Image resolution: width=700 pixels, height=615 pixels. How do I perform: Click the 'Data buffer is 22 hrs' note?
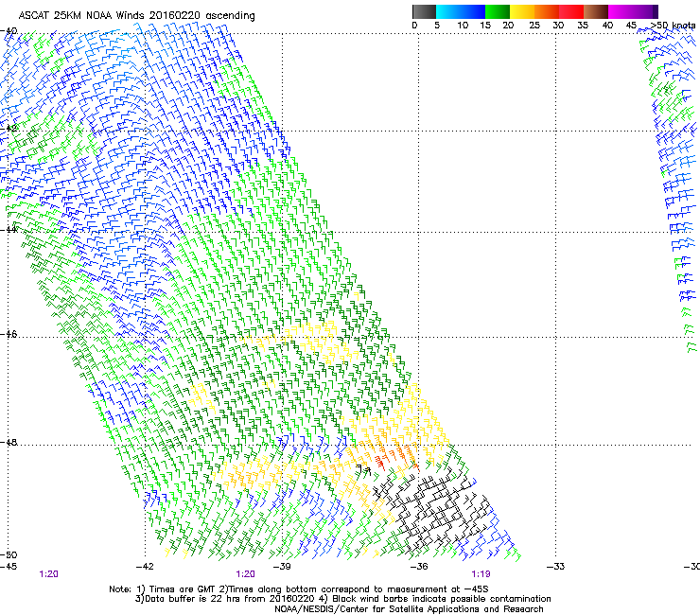click(x=342, y=599)
